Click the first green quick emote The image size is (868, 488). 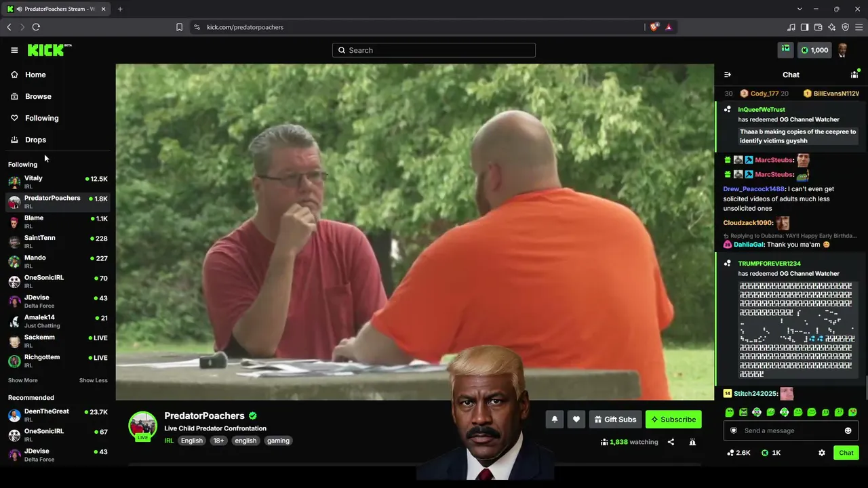(729, 412)
